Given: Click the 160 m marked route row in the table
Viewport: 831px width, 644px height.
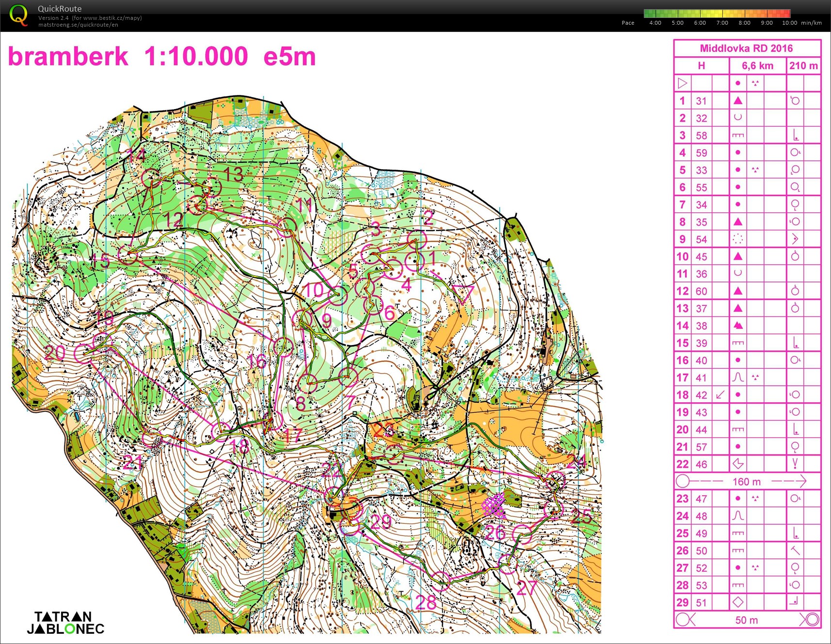Looking at the screenshot, I should point(747,481).
